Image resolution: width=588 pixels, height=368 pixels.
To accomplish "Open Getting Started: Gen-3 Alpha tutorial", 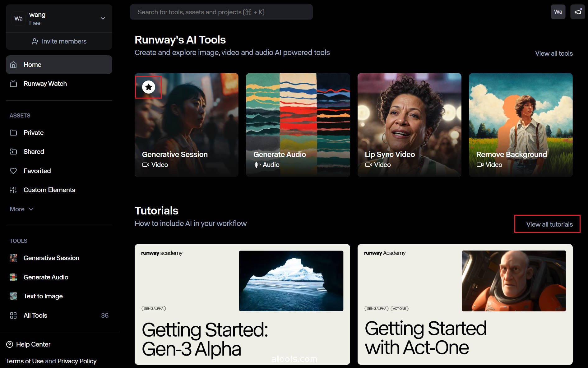I will [x=242, y=304].
